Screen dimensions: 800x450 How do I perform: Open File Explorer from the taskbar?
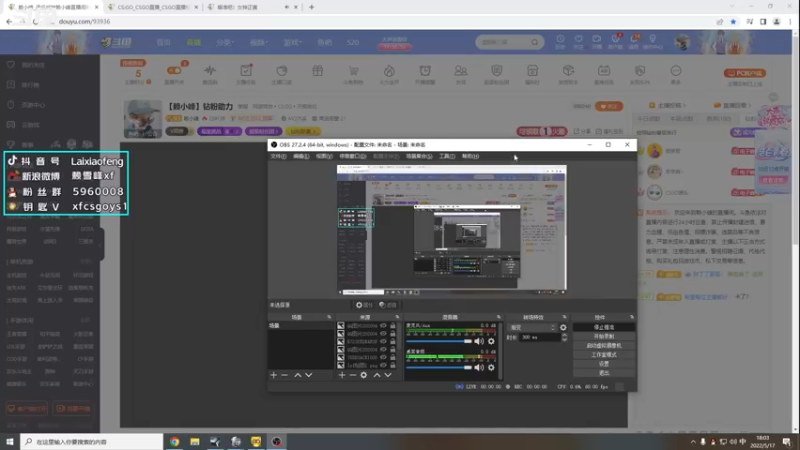coord(195,442)
